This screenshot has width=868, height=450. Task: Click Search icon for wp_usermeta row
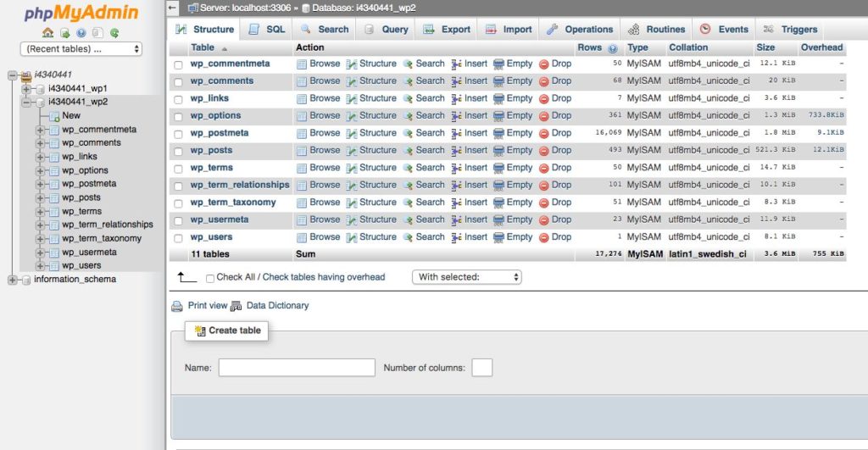[x=408, y=219]
